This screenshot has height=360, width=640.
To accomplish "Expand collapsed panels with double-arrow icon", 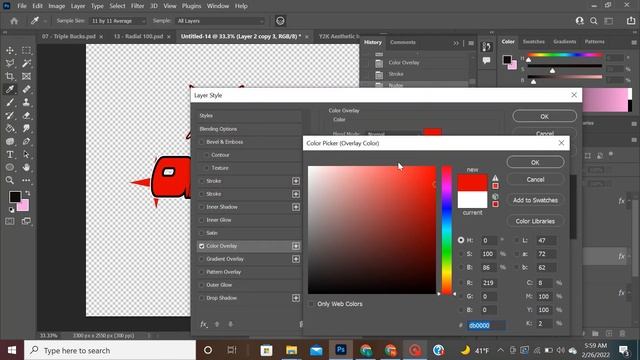I will [x=456, y=43].
